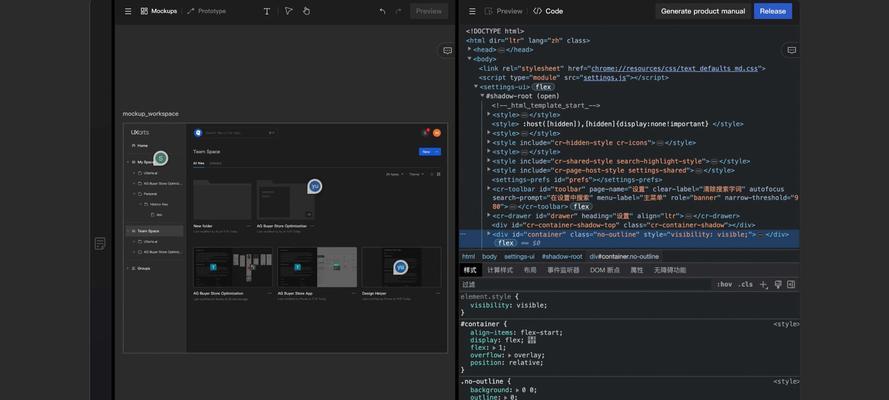Open comments in the code panel
Screen dimensions: 889x400
[791, 50]
